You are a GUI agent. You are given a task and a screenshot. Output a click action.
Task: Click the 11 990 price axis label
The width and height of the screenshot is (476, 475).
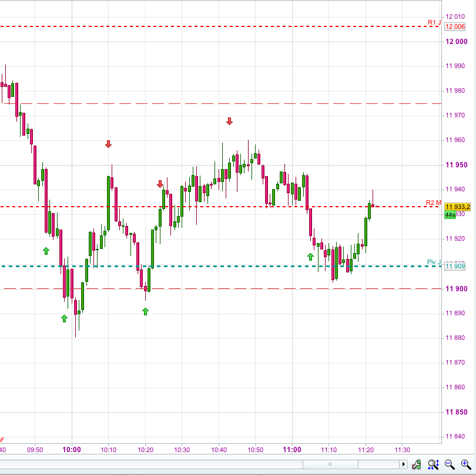tap(455, 66)
